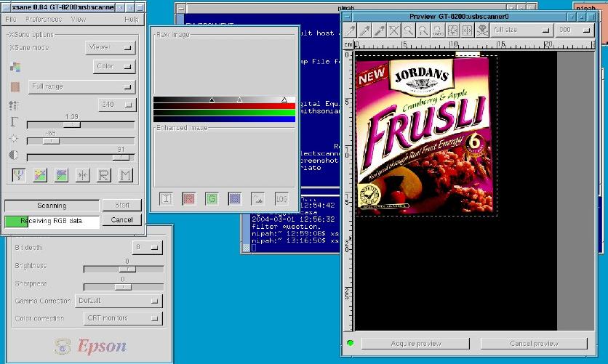Open the XSane mode Viewer dropdown
This screenshot has width=608, height=364.
click(x=111, y=47)
